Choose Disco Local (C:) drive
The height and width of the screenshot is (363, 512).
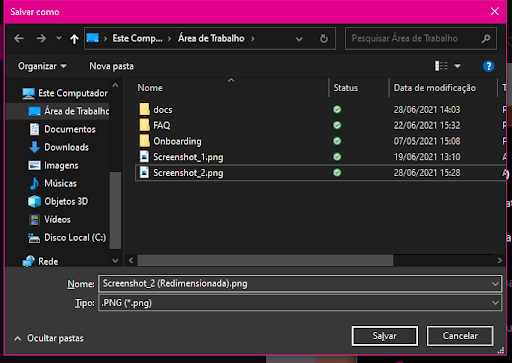click(x=75, y=237)
